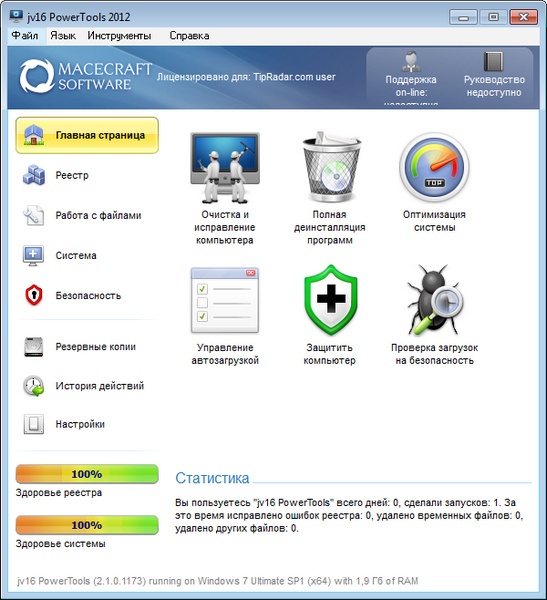Click the Система monitor icon
The height and width of the screenshot is (600, 547).
pos(34,255)
